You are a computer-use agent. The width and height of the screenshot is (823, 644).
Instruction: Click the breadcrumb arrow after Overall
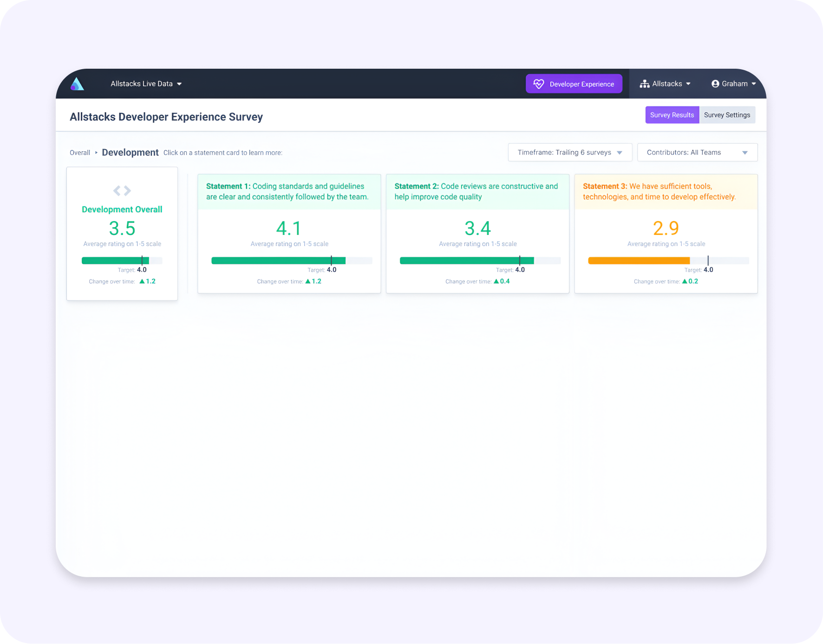pyautogui.click(x=96, y=153)
